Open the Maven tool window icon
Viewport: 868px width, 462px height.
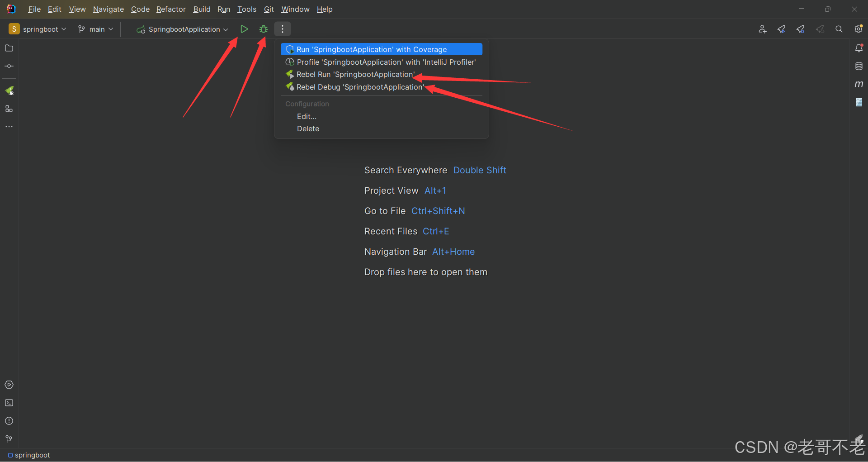[x=859, y=84]
